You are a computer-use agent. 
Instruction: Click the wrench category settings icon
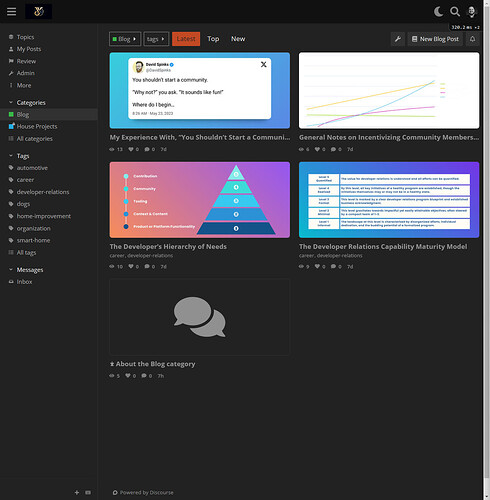(x=398, y=39)
